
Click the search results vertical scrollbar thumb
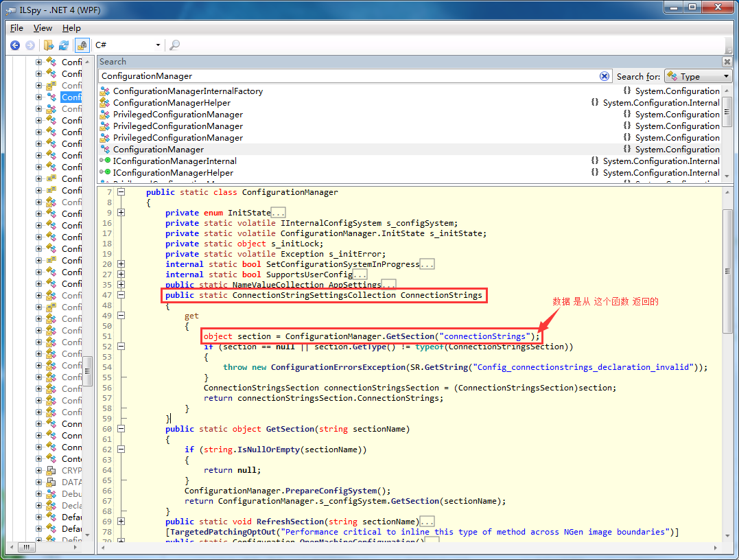point(727,111)
